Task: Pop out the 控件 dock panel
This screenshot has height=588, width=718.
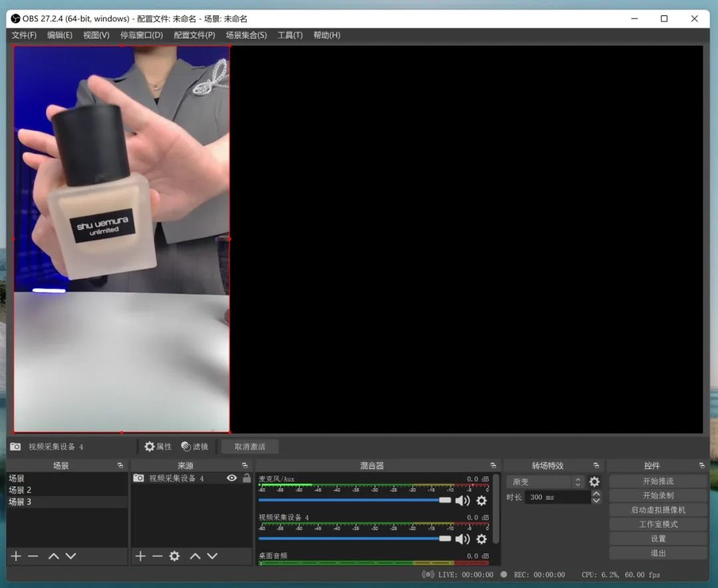Action: (702, 465)
